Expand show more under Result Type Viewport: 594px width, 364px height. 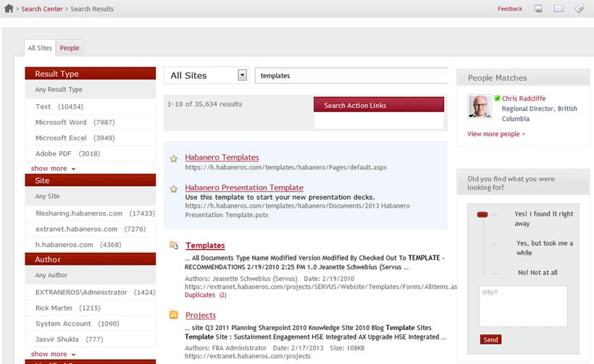pos(53,169)
